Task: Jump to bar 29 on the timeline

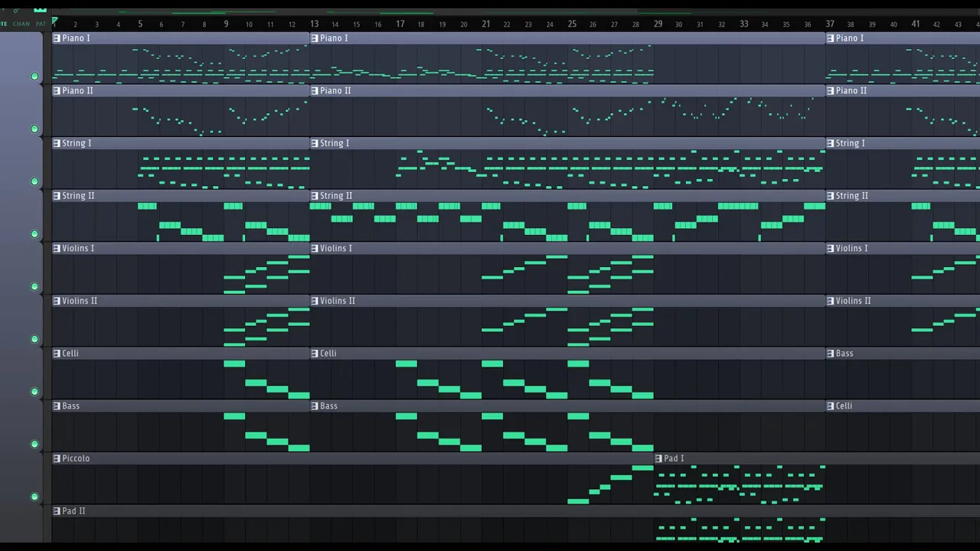Action: 658,24
